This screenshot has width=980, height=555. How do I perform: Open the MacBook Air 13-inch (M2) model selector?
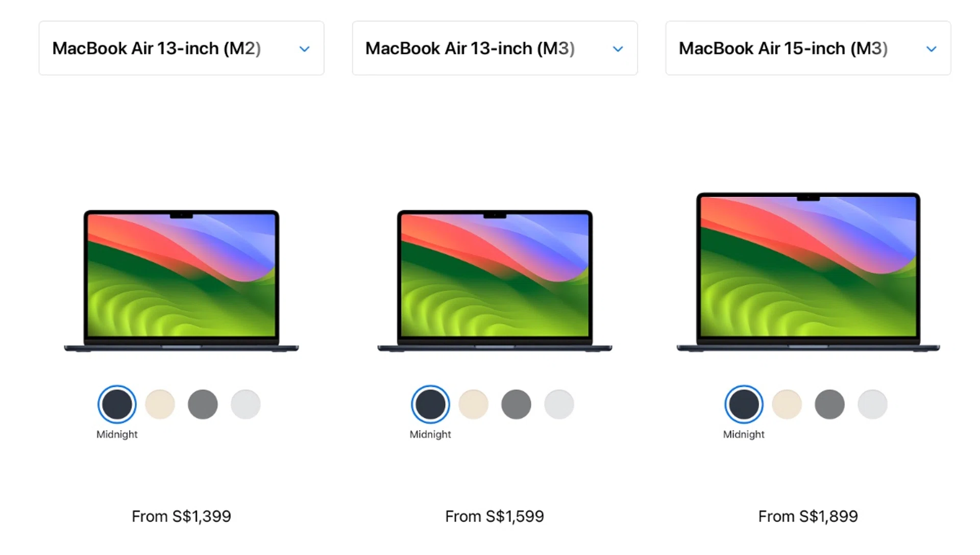pyautogui.click(x=181, y=48)
